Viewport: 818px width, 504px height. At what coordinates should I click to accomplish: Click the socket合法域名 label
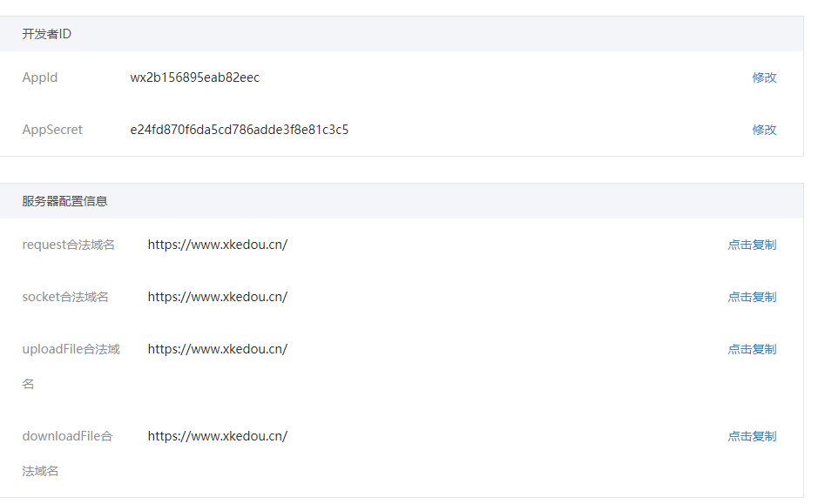(65, 297)
